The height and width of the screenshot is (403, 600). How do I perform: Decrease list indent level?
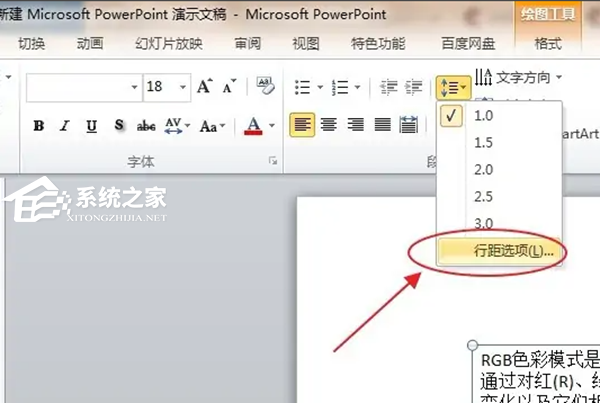tap(388, 87)
